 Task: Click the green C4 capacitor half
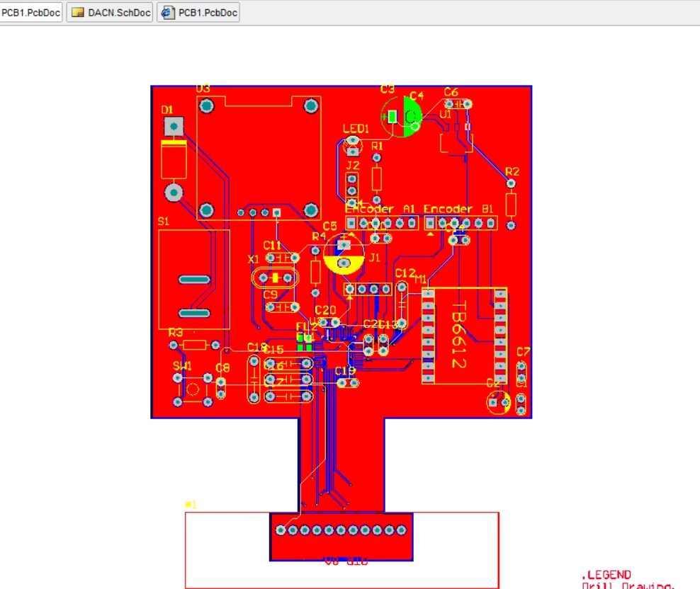(413, 117)
